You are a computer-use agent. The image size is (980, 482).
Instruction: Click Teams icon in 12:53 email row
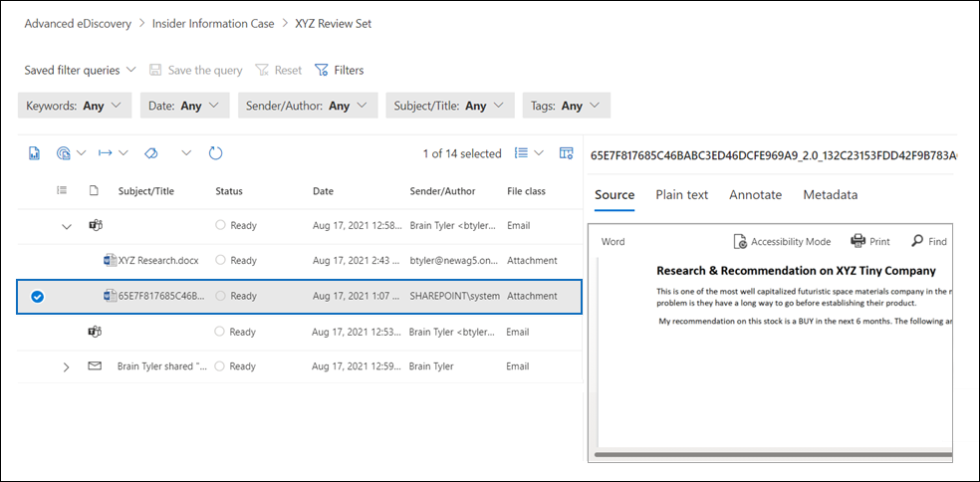[95, 332]
